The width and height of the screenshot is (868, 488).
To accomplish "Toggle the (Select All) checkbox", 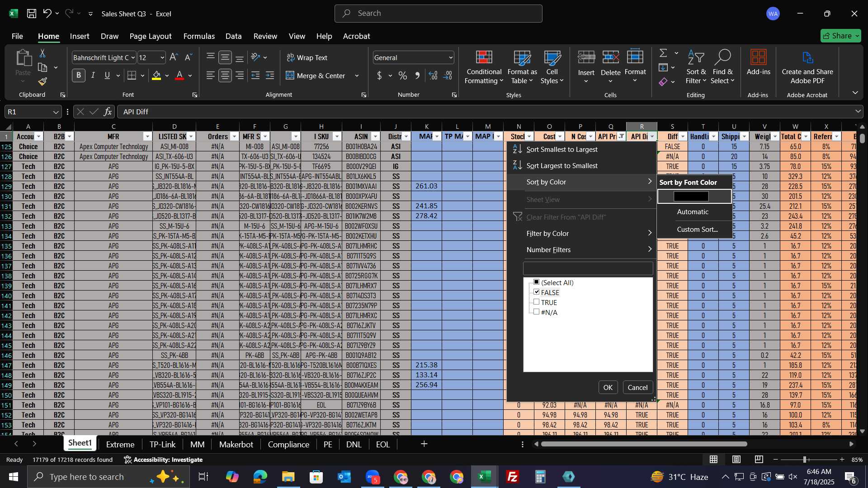I will (x=537, y=282).
